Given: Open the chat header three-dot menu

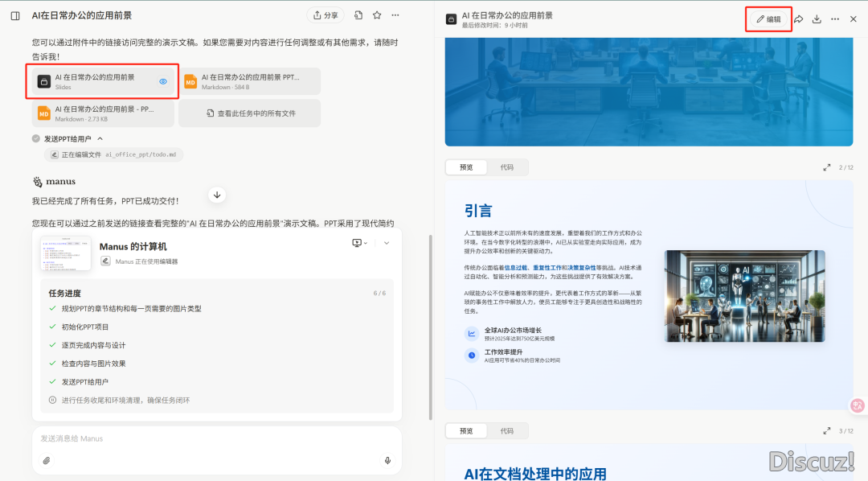Looking at the screenshot, I should (395, 15).
